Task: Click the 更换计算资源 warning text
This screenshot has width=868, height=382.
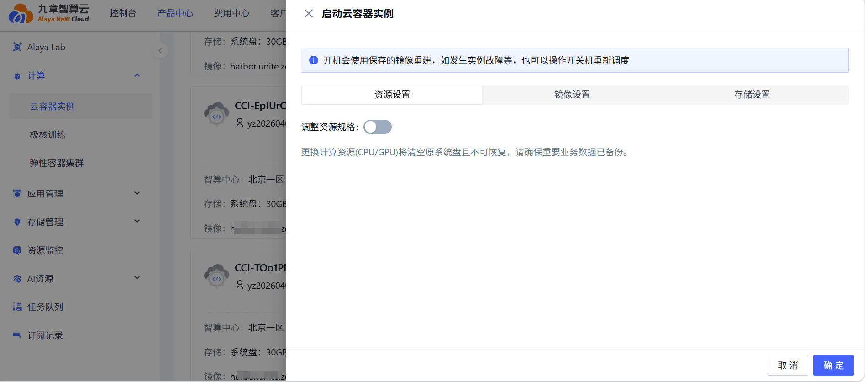Action: [x=466, y=152]
